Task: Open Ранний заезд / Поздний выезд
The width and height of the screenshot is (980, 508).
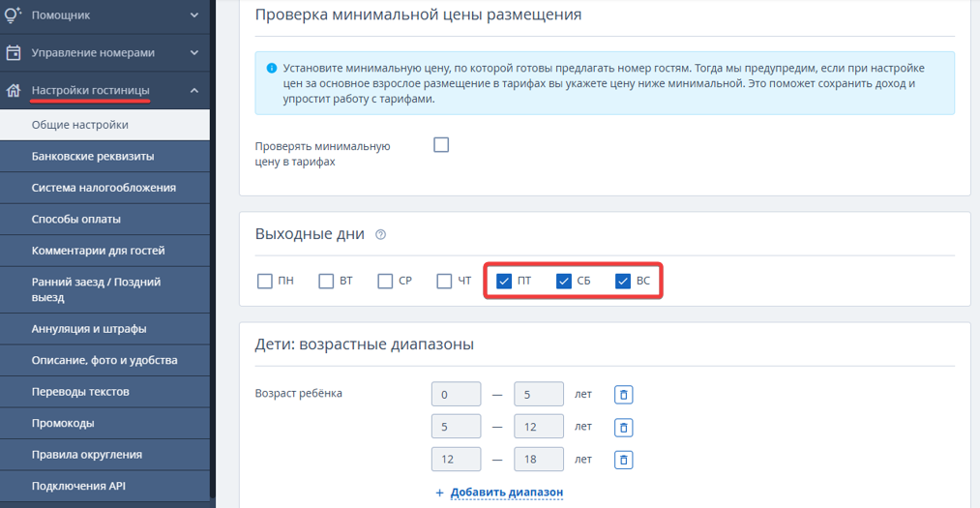Action: pyautogui.click(x=105, y=290)
